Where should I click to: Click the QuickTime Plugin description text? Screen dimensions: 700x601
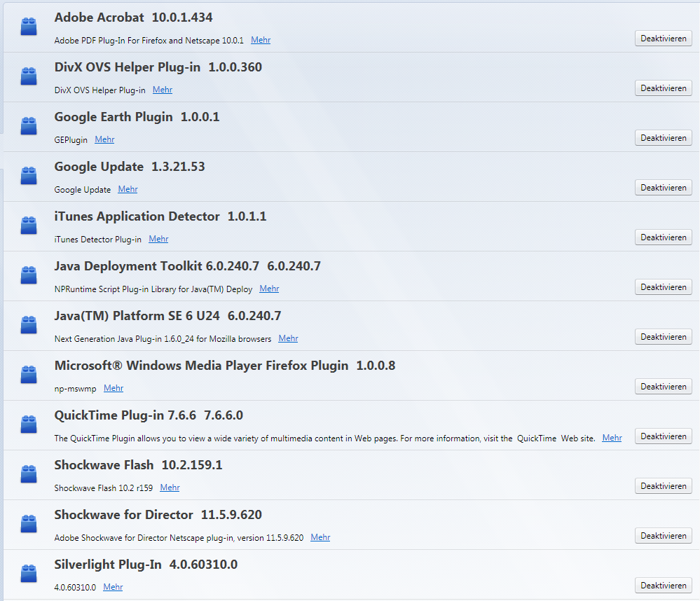pyautogui.click(x=325, y=438)
